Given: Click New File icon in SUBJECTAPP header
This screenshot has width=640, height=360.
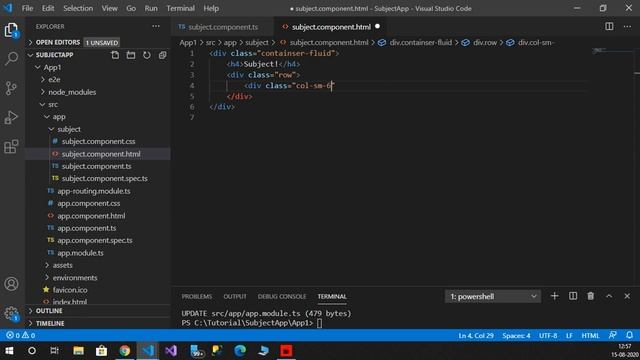Looking at the screenshot, I should tap(115, 55).
